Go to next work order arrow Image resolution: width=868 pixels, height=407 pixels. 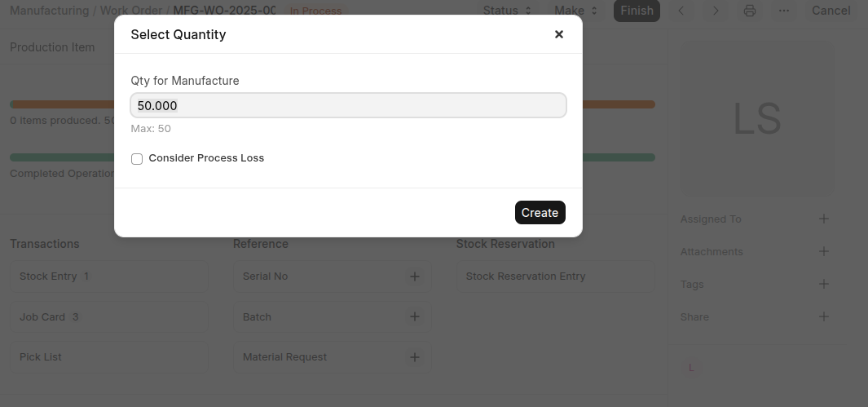pyautogui.click(x=716, y=11)
